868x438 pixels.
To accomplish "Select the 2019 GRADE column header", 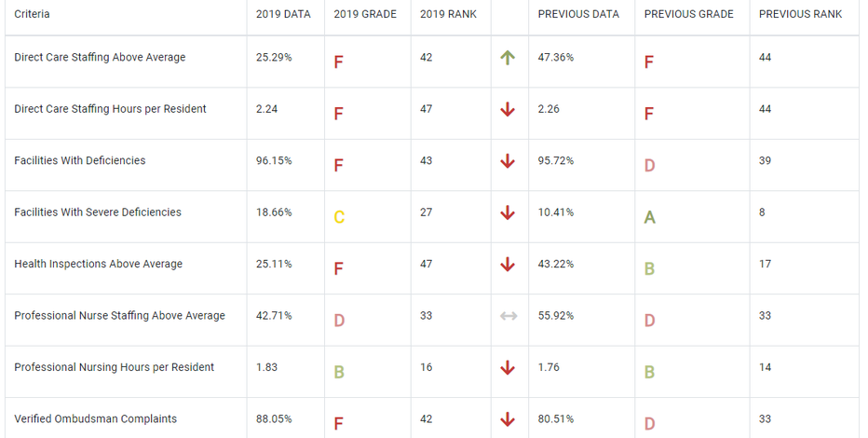I will pyautogui.click(x=365, y=14).
